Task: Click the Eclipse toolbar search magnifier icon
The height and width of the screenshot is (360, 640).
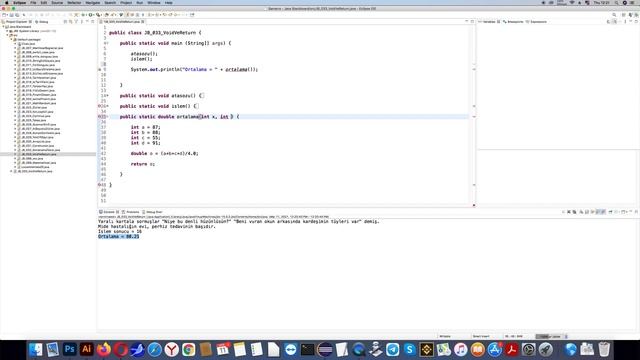Action: point(614,15)
